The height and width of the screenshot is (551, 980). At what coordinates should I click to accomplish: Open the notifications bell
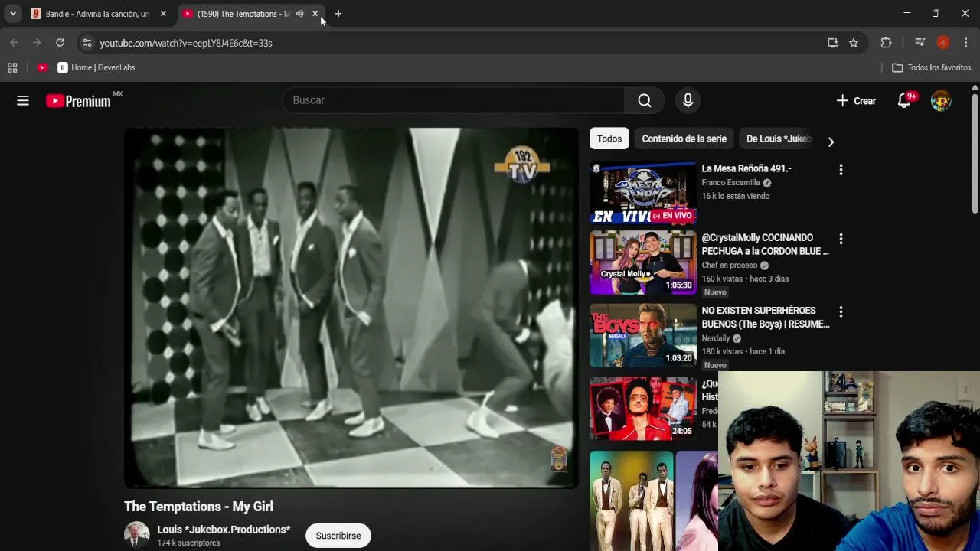905,100
